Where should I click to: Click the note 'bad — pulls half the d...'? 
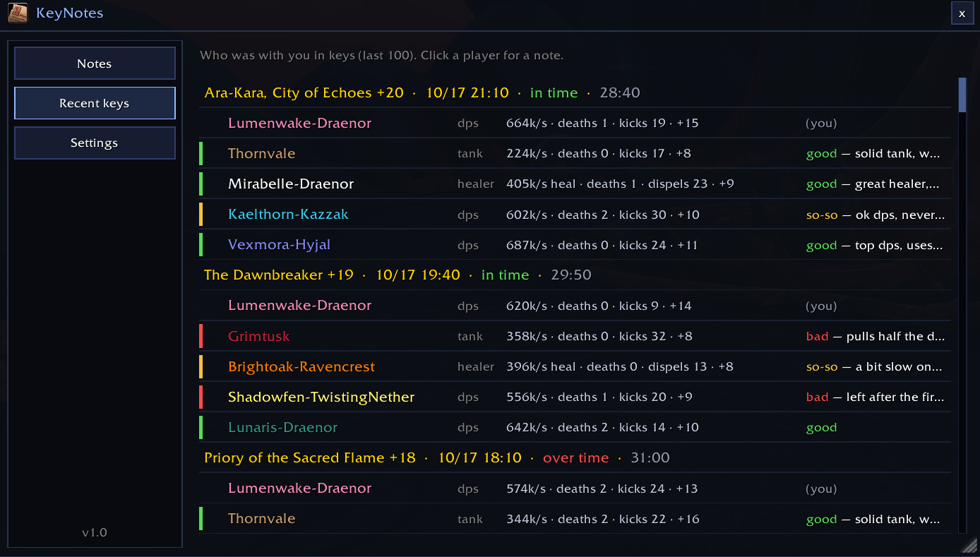(x=876, y=336)
